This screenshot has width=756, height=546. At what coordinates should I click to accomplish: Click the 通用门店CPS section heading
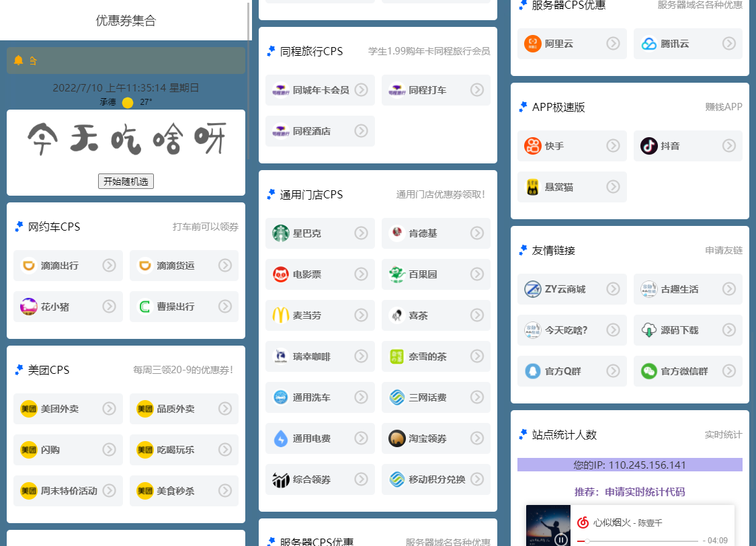(x=311, y=194)
